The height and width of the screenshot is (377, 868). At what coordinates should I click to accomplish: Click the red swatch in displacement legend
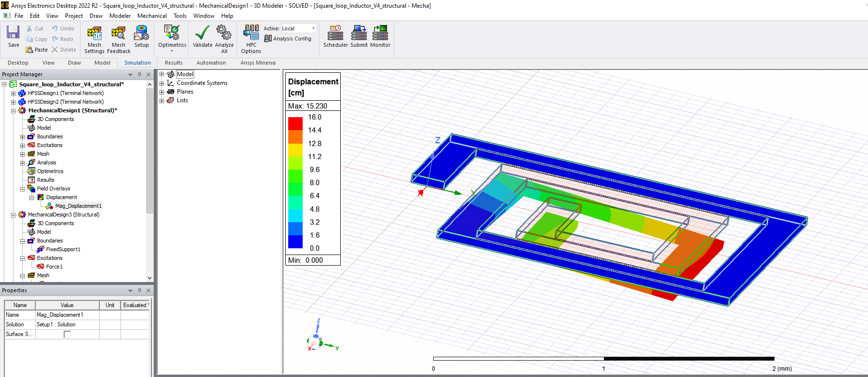coord(295,123)
